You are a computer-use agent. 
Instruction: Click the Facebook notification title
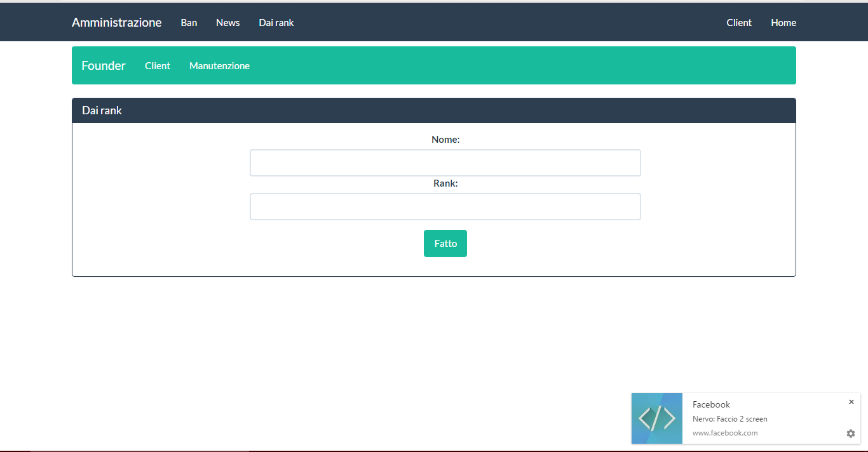point(710,404)
